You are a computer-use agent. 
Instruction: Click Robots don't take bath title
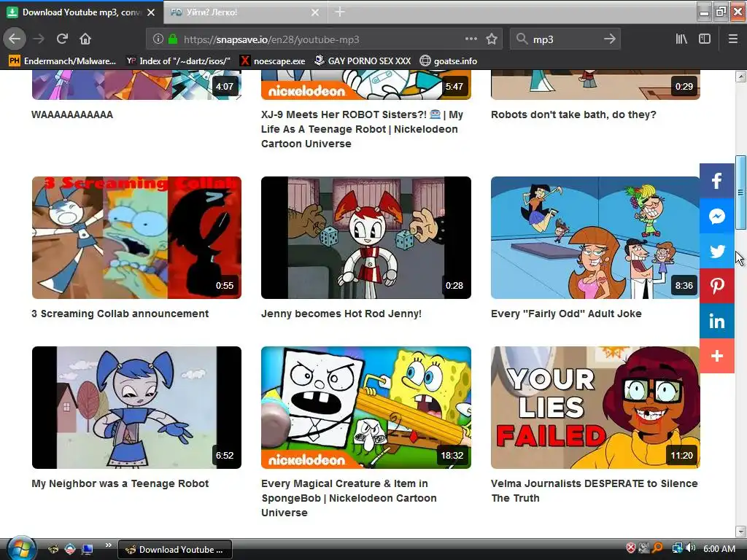pyautogui.click(x=573, y=114)
